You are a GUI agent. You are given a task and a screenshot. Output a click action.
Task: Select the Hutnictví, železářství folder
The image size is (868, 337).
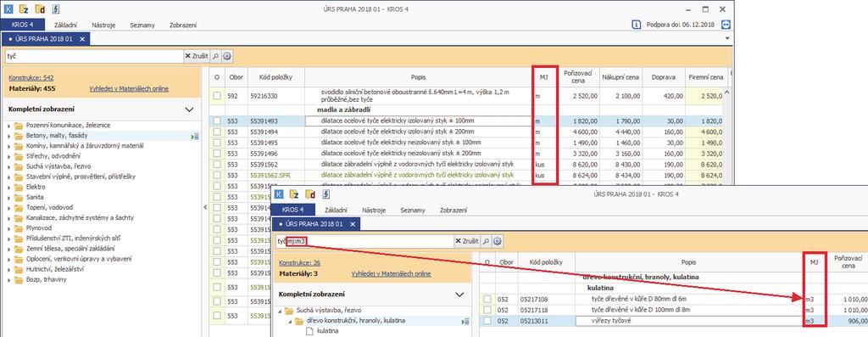pos(55,269)
